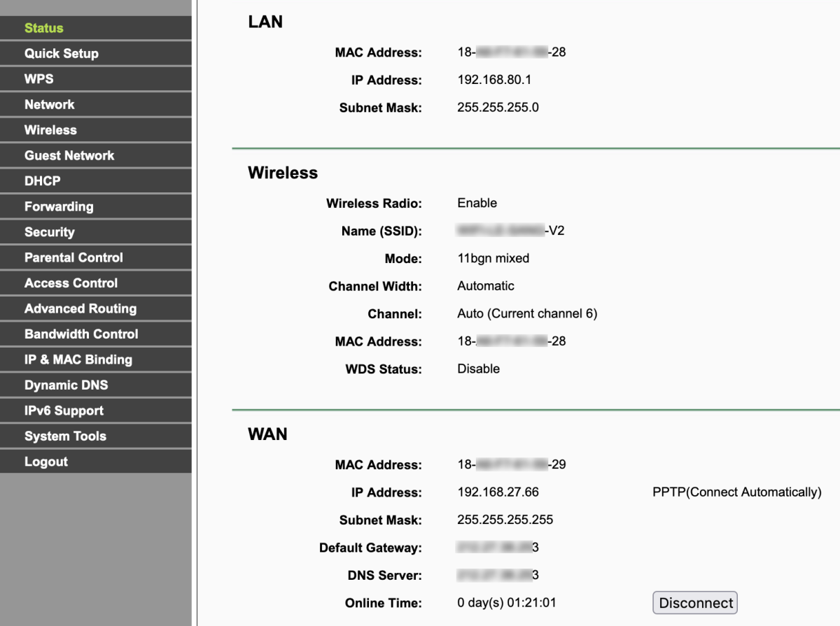Image resolution: width=840 pixels, height=626 pixels.
Task: Click the LAN IP address 192.168.80.1
Action: pos(494,80)
